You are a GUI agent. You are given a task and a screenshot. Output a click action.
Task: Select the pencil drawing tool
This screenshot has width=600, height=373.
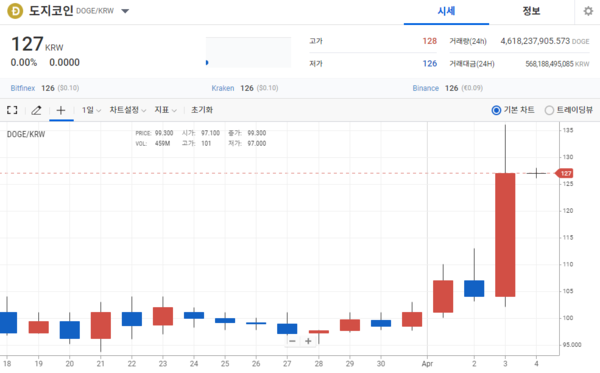[36, 110]
